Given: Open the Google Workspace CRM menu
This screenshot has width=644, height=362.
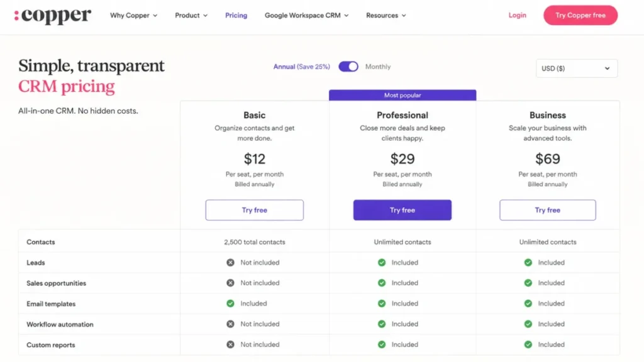Looking at the screenshot, I should (x=306, y=16).
